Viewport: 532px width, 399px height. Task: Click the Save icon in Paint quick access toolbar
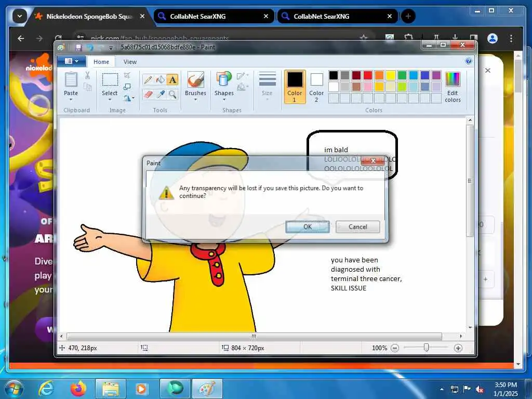(78, 47)
